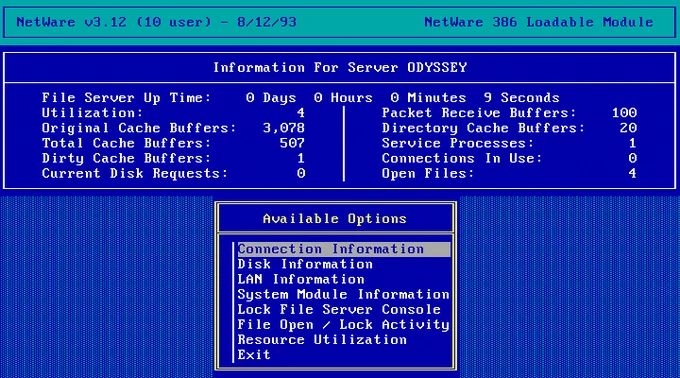Click the Current Disk Requests value 0
The height and width of the screenshot is (378, 680).
(x=301, y=174)
